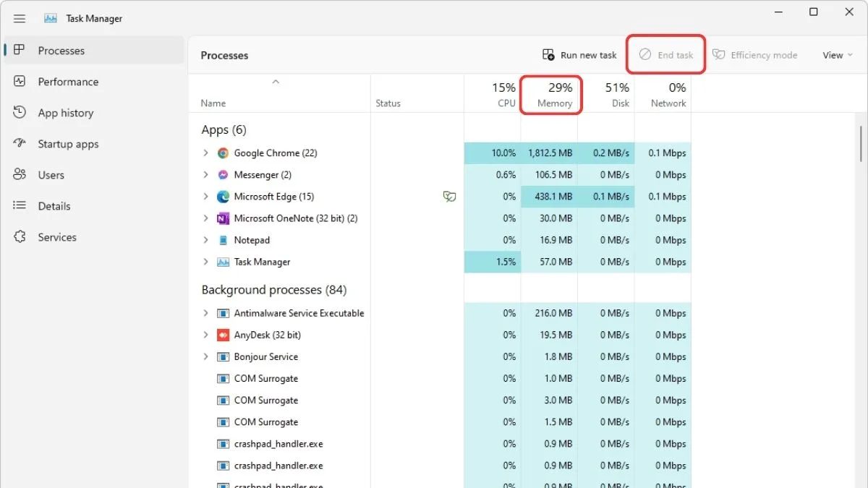Image resolution: width=868 pixels, height=488 pixels.
Task: Open the Services page
Action: point(94,237)
